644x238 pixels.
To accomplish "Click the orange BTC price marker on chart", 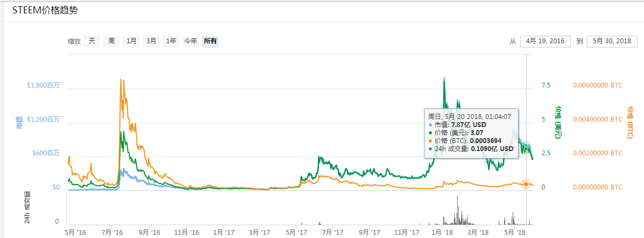I will click(526, 184).
